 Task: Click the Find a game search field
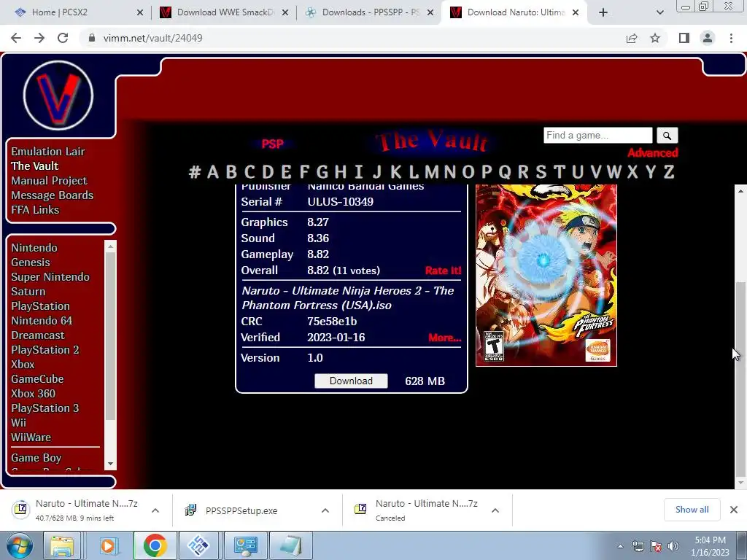[598, 135]
